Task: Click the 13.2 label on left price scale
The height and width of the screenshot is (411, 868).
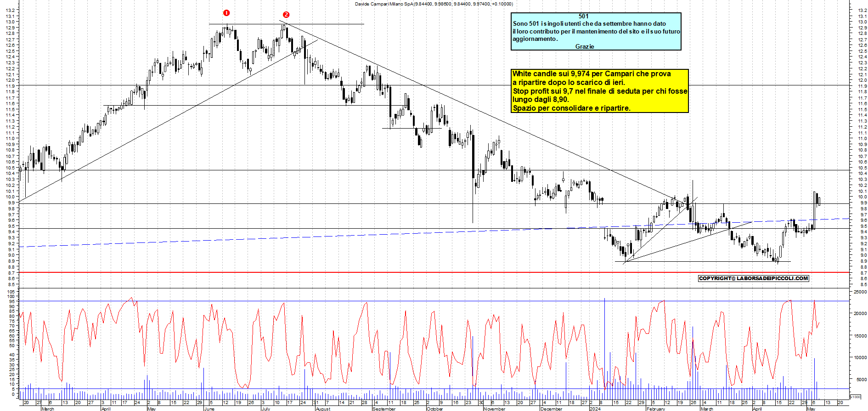Action: tap(11, 10)
